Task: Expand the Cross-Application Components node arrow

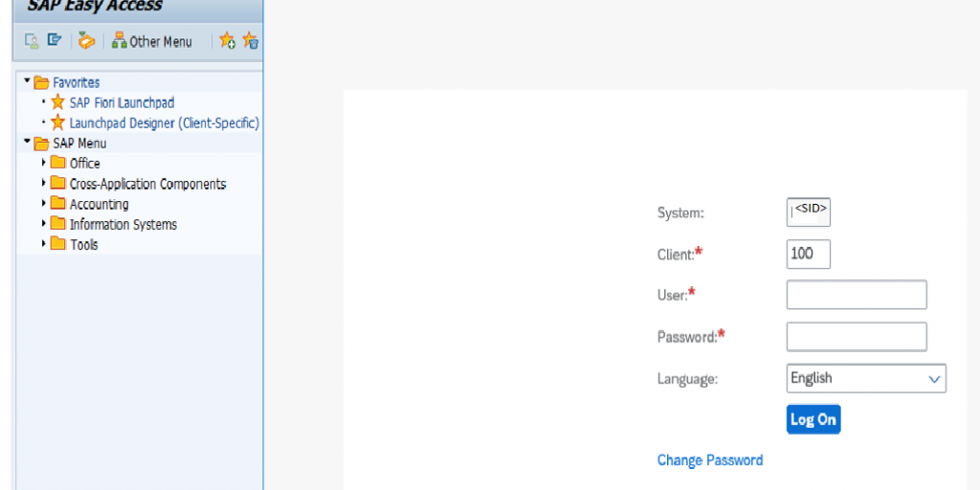Action: pos(44,183)
